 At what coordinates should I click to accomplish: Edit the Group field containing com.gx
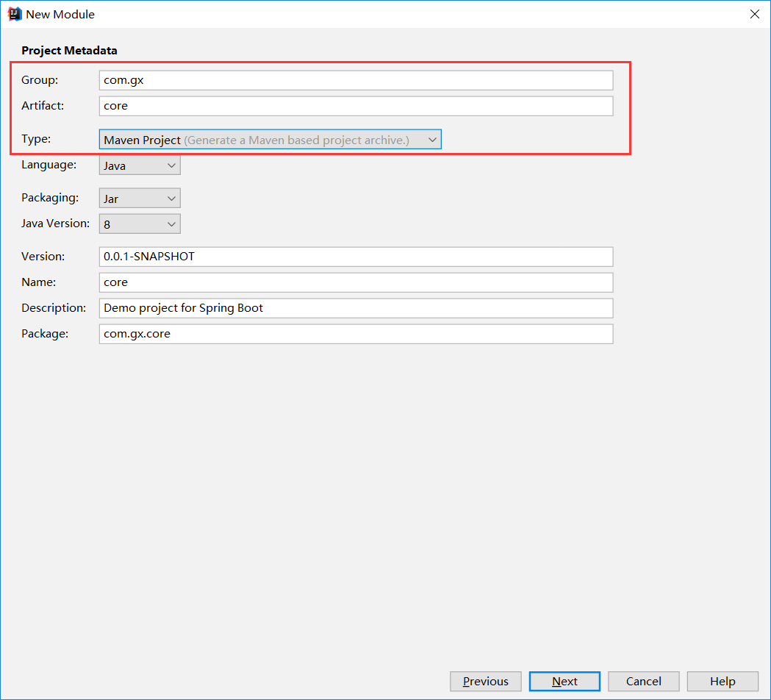pos(356,80)
